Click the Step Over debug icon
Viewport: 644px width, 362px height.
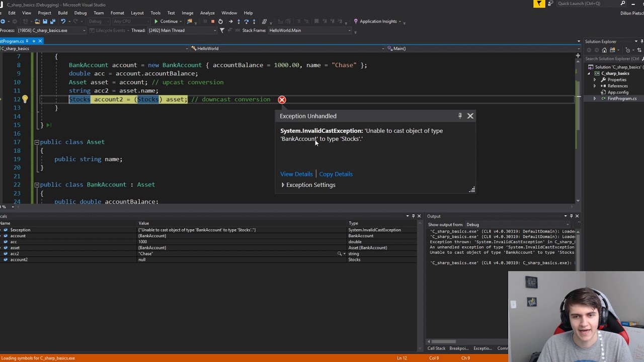(246, 22)
